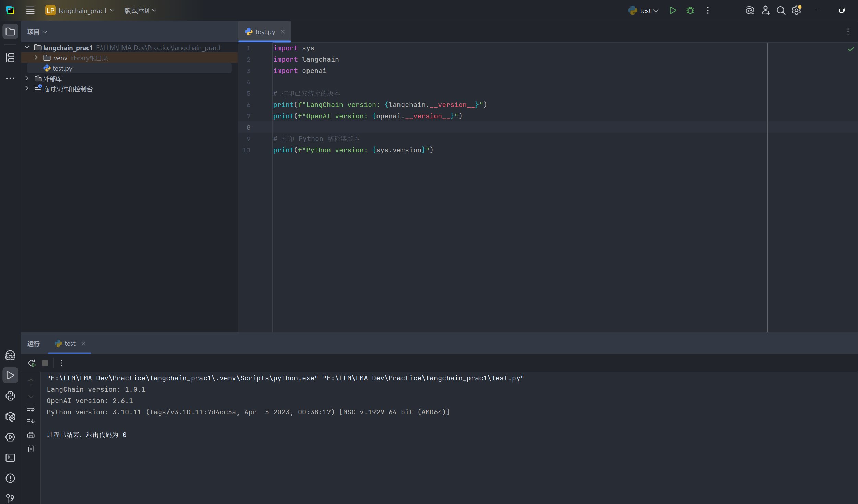The height and width of the screenshot is (504, 858).
Task: Toggle scroll to end in run console
Action: point(31,422)
